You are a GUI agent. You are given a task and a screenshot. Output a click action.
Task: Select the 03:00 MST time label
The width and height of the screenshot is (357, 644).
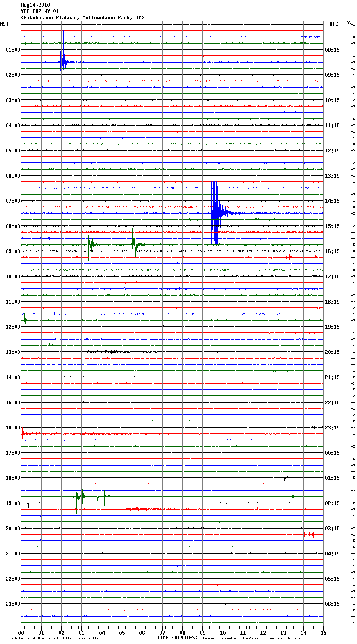click(13, 100)
